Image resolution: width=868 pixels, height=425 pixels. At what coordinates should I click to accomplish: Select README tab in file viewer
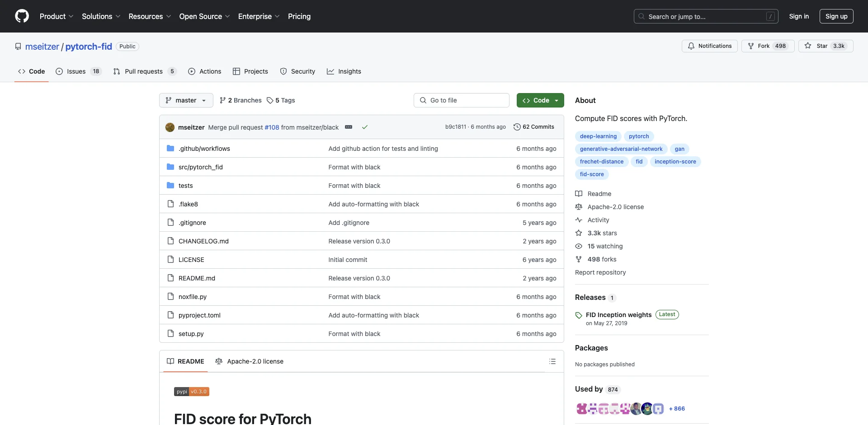point(185,361)
